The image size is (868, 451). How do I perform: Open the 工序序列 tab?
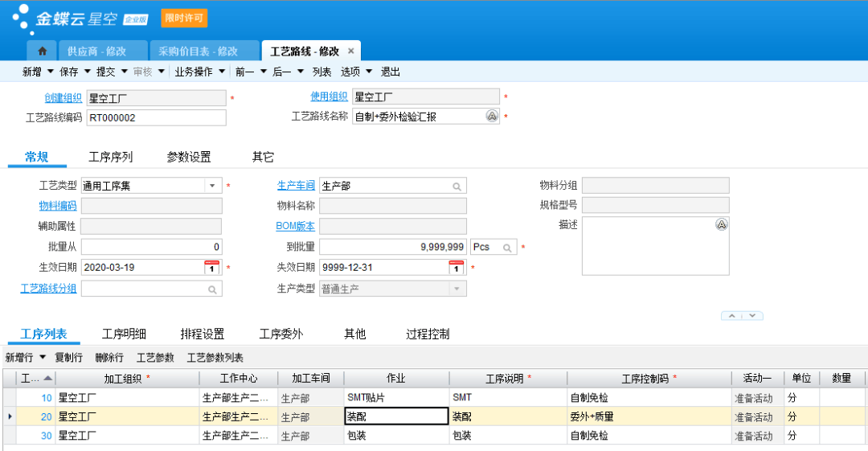tap(111, 157)
